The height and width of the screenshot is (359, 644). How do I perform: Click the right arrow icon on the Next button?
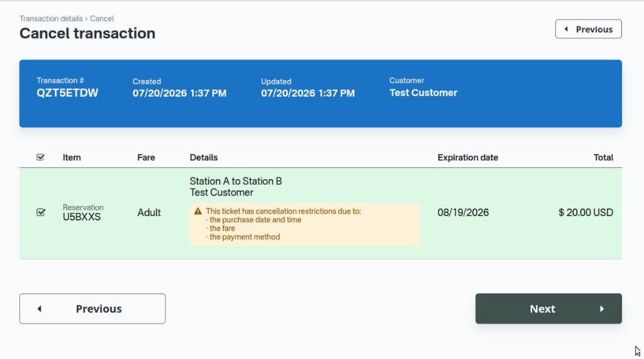[x=602, y=309]
